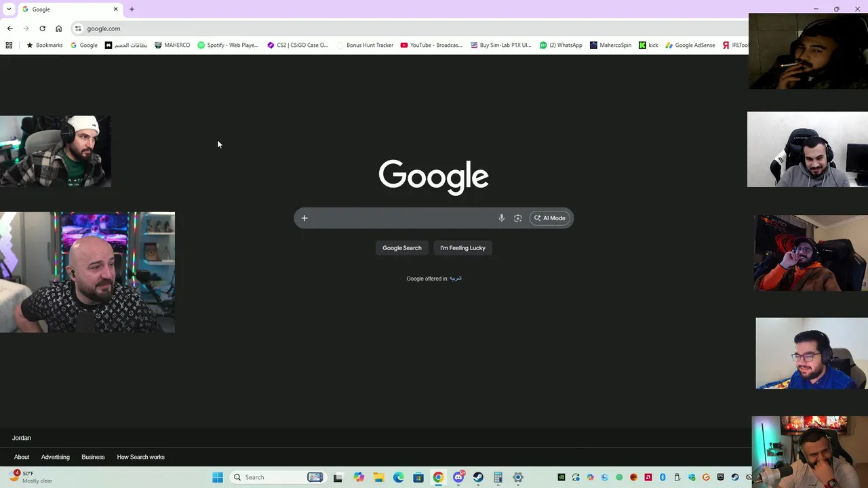Image resolution: width=868 pixels, height=488 pixels.
Task: Click the taskbar Search box
Action: 278,477
